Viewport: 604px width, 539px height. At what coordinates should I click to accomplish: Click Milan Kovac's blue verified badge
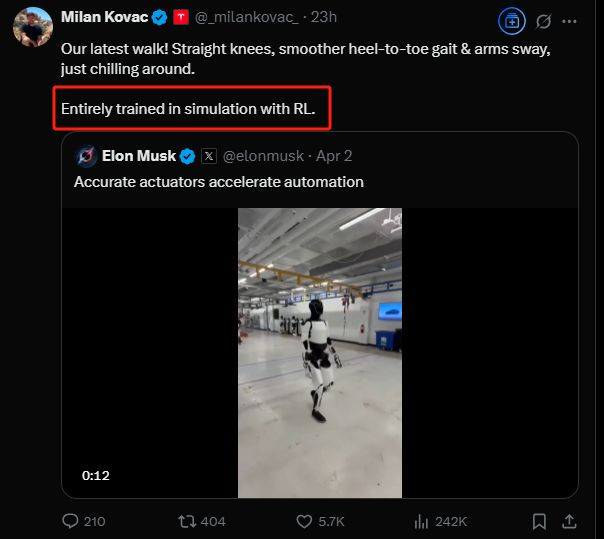point(159,17)
